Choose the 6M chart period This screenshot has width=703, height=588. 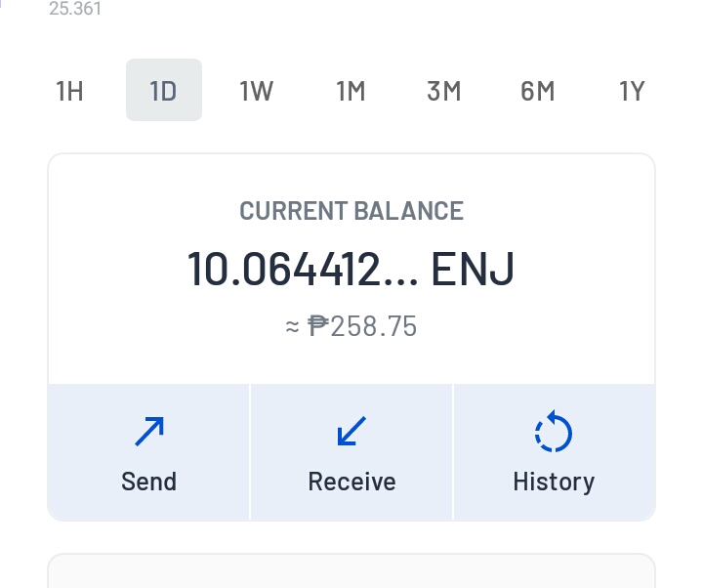point(538,91)
